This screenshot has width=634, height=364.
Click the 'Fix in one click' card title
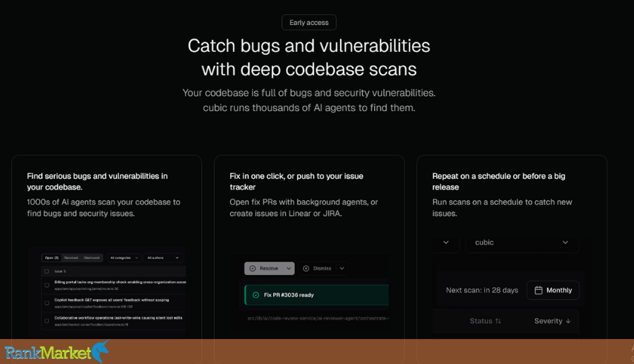[296, 181]
